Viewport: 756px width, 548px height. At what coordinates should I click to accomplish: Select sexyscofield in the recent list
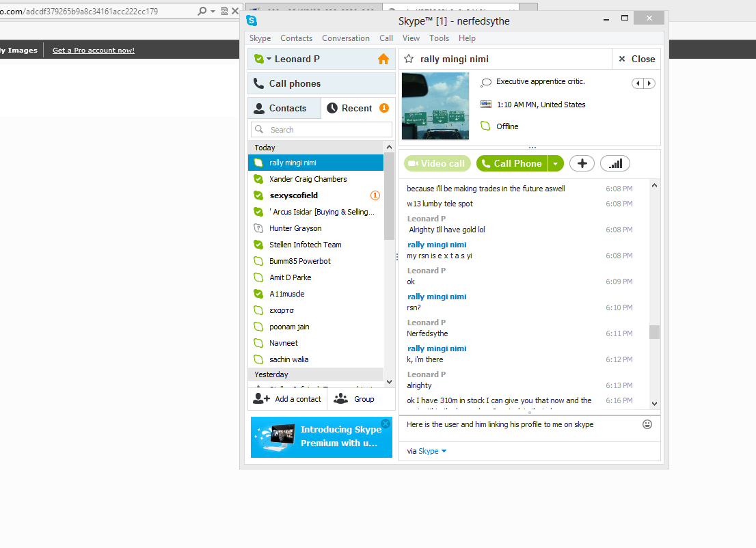point(316,195)
